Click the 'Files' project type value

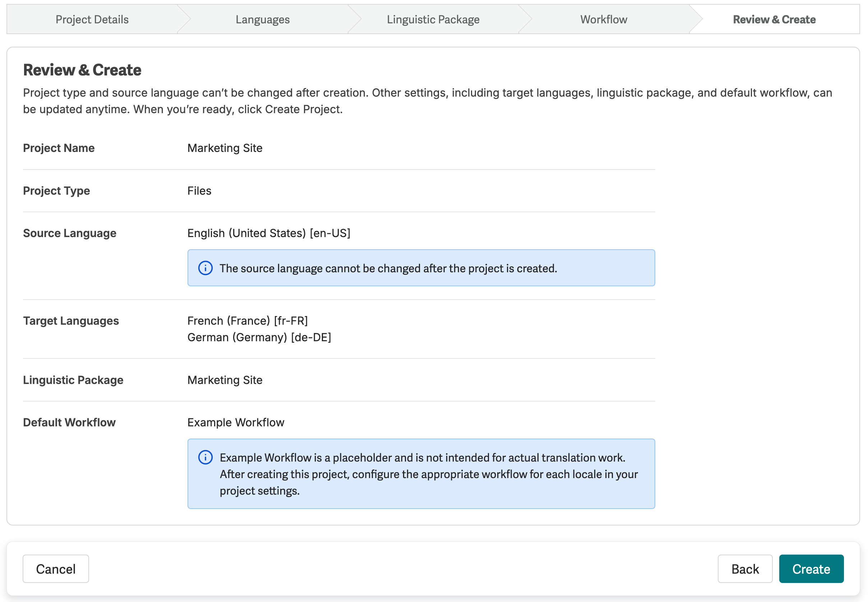coord(199,191)
